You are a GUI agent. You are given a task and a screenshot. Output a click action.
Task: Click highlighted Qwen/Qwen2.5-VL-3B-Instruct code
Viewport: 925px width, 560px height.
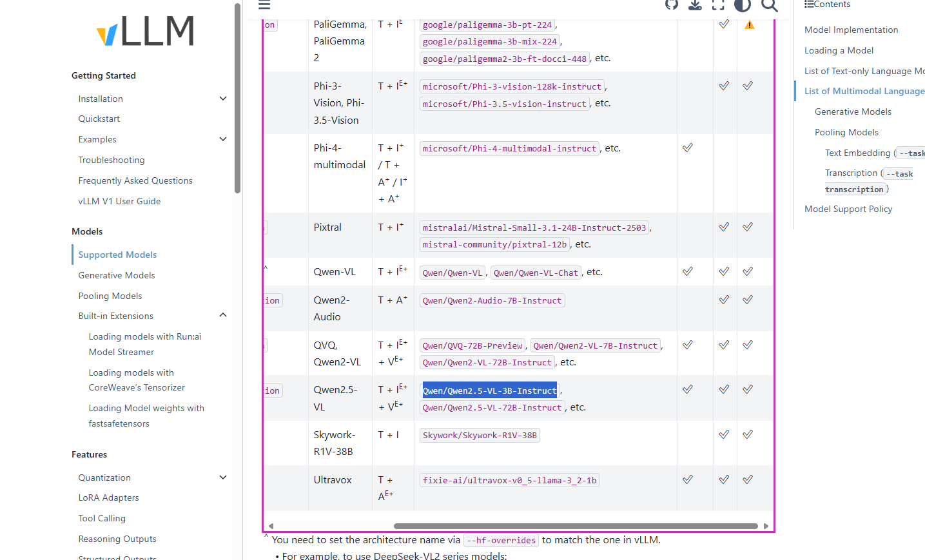(489, 391)
